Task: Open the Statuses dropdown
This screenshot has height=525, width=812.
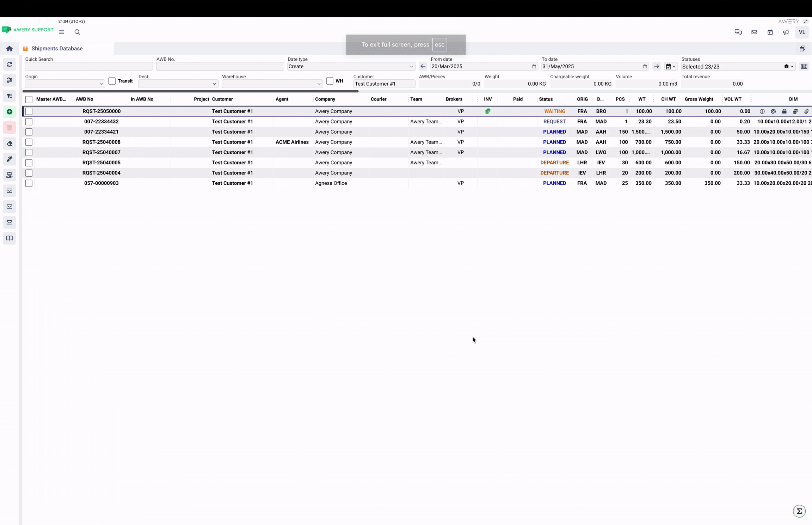Action: tap(738, 66)
